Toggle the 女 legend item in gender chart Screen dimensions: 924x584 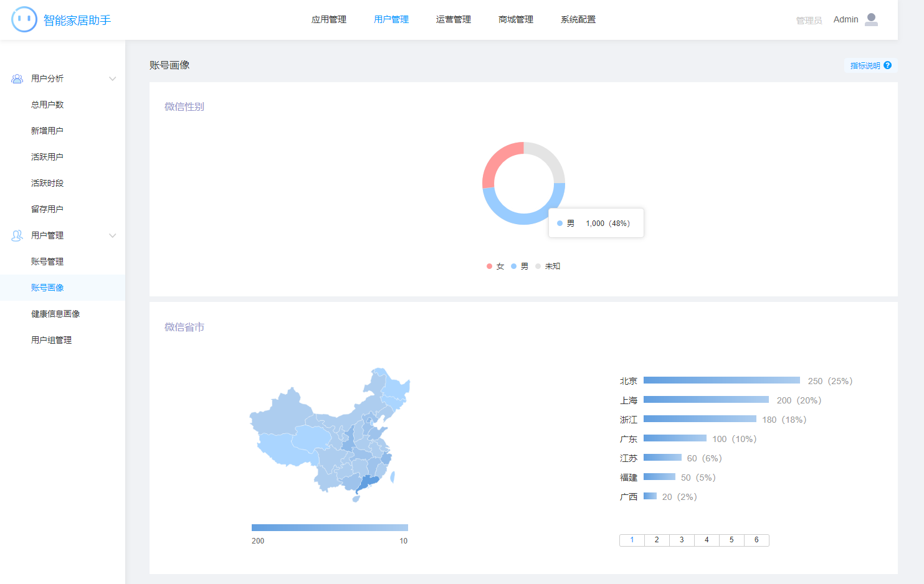click(495, 266)
